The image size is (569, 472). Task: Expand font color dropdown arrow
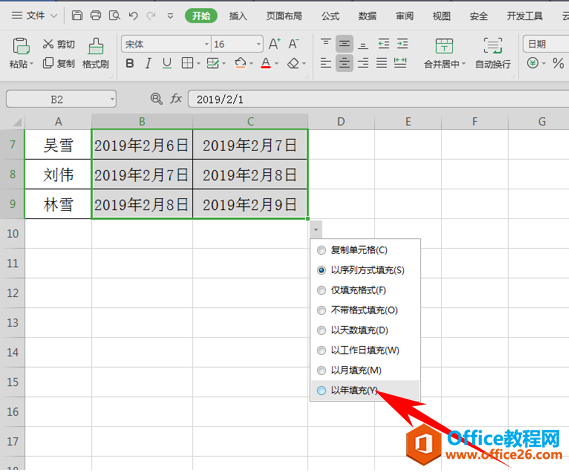click(x=277, y=63)
